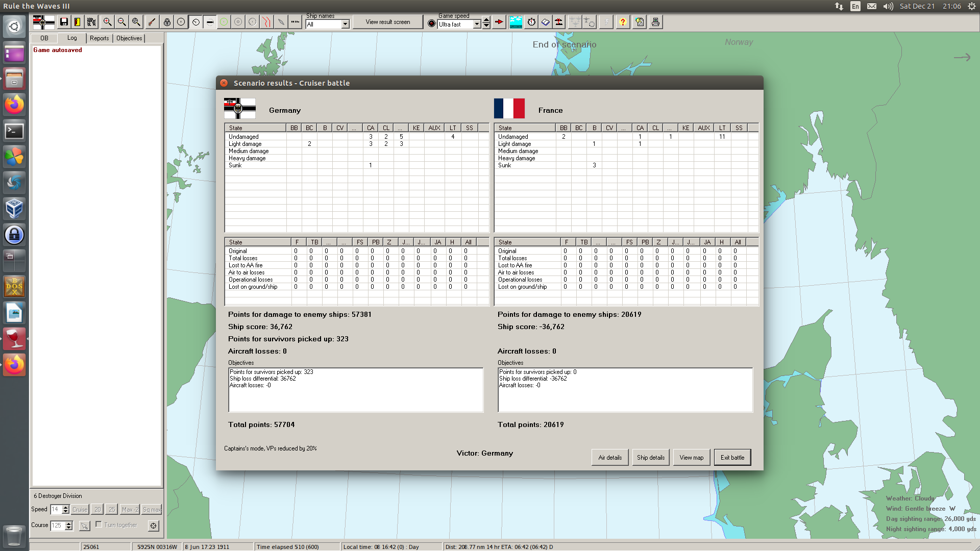Click the third magnifier zoom icon
980x551 pixels.
click(x=136, y=22)
